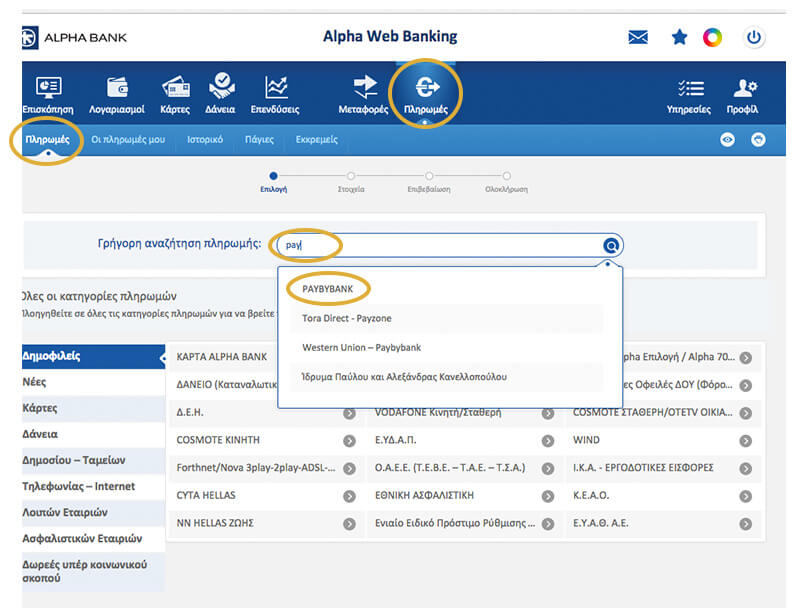
Task: Open the Υπηρεσίες checklist section
Action: 689,96
